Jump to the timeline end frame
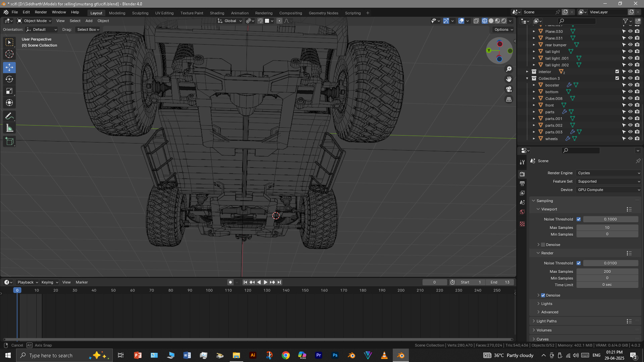The height and width of the screenshot is (362, 644). 279,282
